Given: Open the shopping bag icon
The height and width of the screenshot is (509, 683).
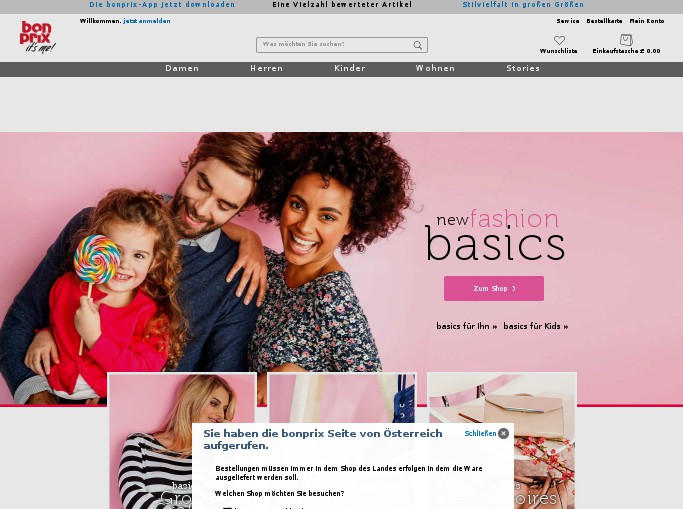Looking at the screenshot, I should [x=626, y=40].
